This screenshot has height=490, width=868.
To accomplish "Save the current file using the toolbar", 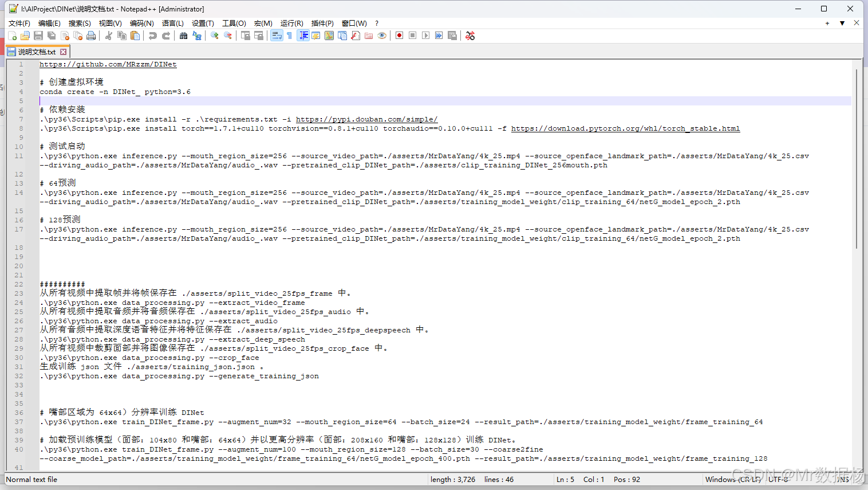I will [38, 36].
